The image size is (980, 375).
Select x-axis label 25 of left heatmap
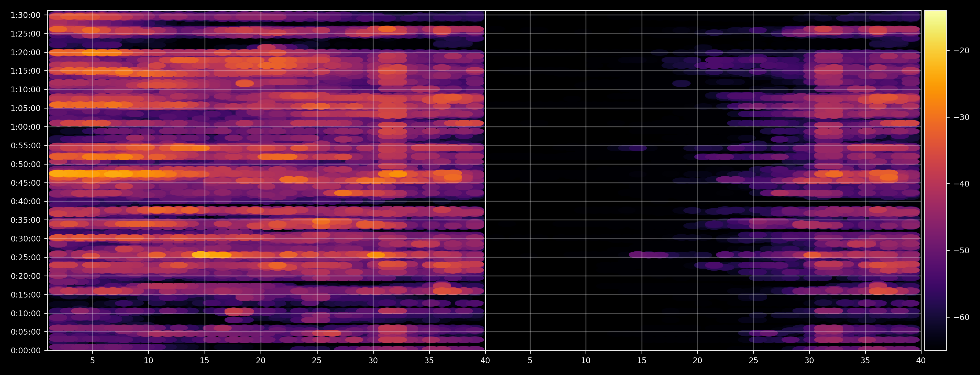[317, 360]
